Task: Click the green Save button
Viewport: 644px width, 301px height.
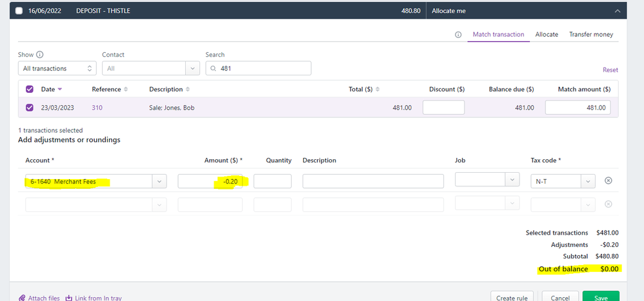Action: click(x=600, y=297)
